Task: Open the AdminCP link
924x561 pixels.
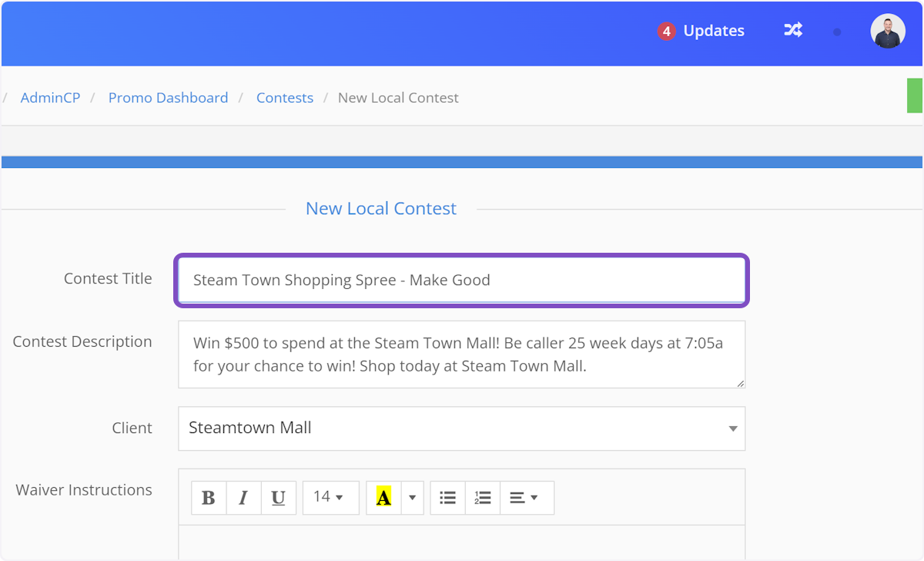Action: [x=50, y=97]
